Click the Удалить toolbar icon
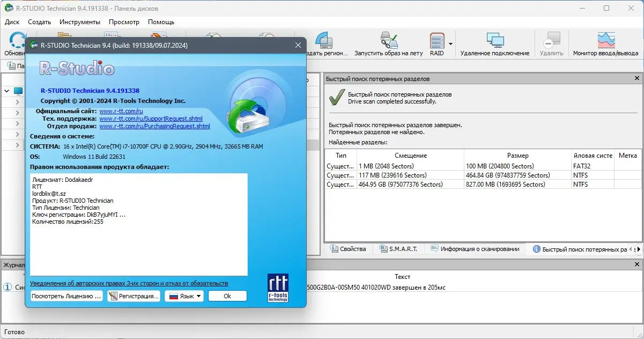644x339 pixels. pyautogui.click(x=552, y=41)
